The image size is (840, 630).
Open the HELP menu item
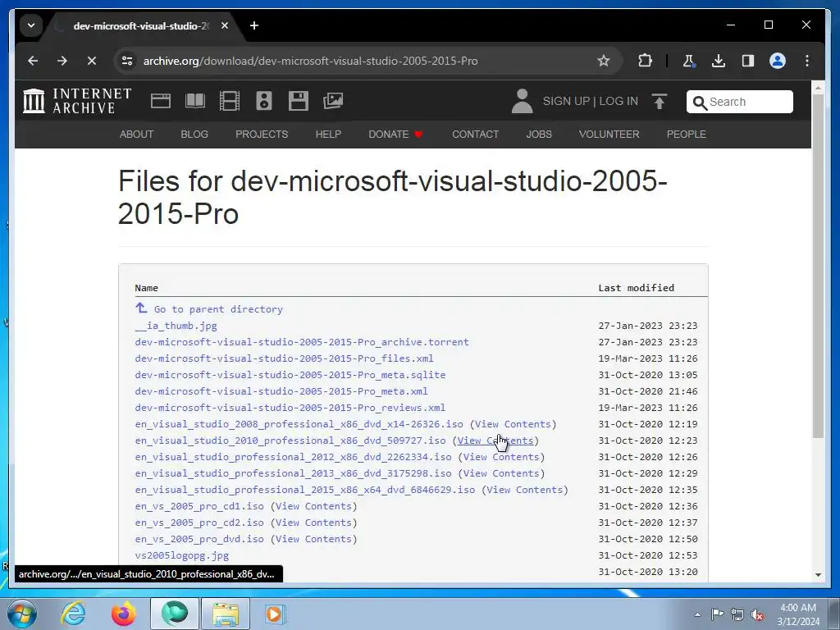click(x=328, y=134)
